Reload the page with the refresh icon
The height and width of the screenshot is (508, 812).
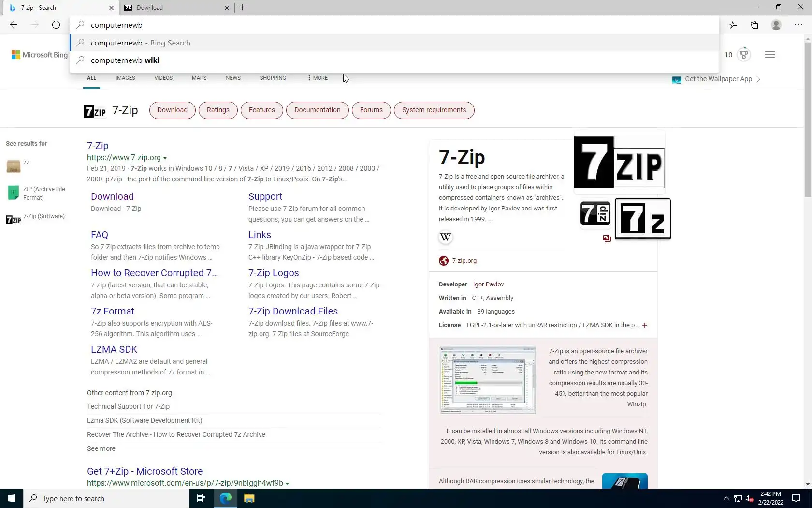(x=56, y=25)
